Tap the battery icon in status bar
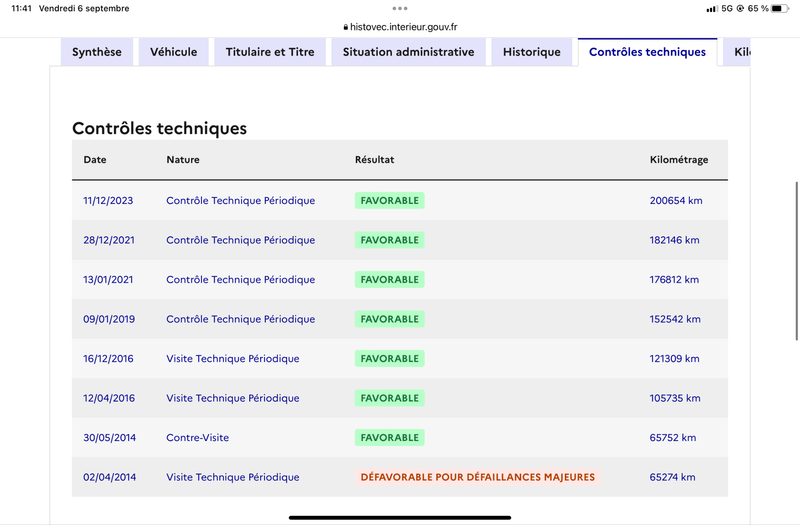This screenshot has height=525, width=800. 779,8
